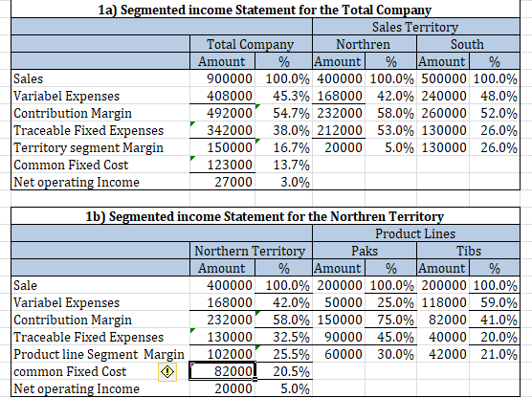
Task: Click the Territory segment Margin label
Action: click(x=100, y=147)
